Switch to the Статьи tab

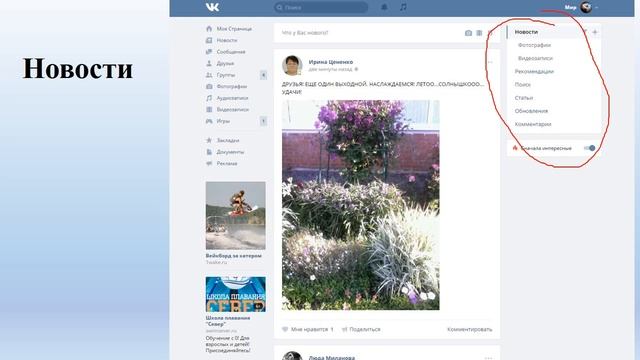pos(524,98)
